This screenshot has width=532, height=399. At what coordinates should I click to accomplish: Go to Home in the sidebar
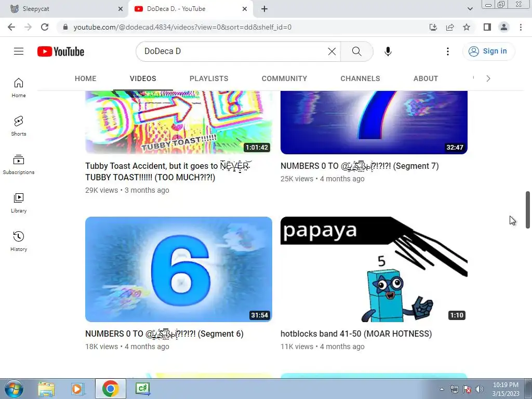(x=19, y=88)
